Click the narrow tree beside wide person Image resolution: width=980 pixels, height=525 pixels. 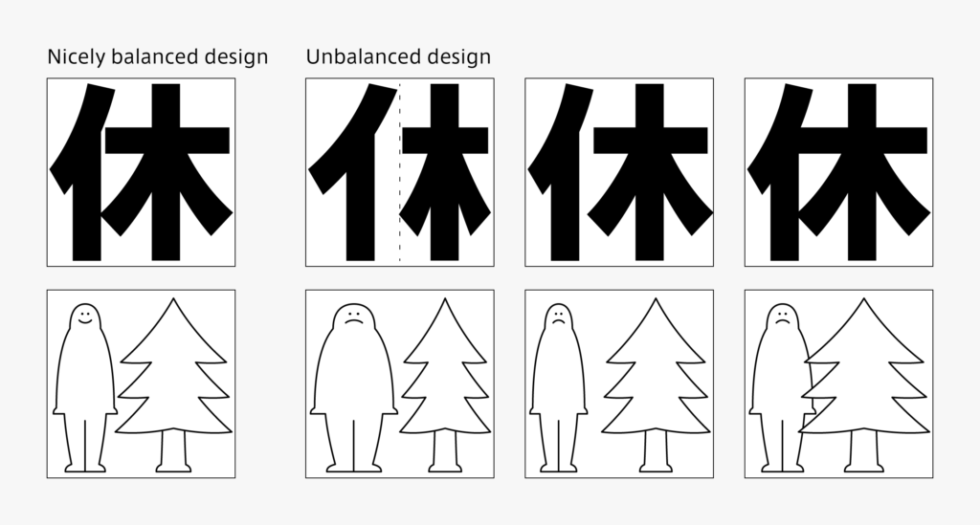coord(445,385)
